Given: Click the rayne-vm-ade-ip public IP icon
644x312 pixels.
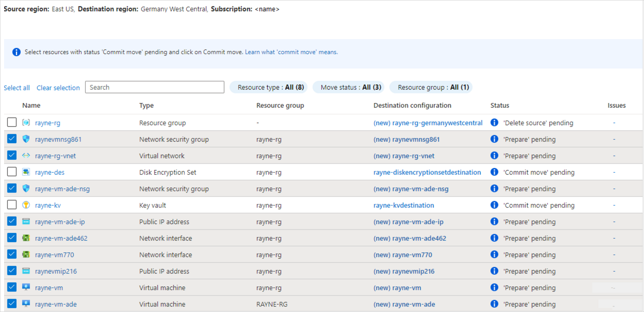Looking at the screenshot, I should [x=26, y=222].
